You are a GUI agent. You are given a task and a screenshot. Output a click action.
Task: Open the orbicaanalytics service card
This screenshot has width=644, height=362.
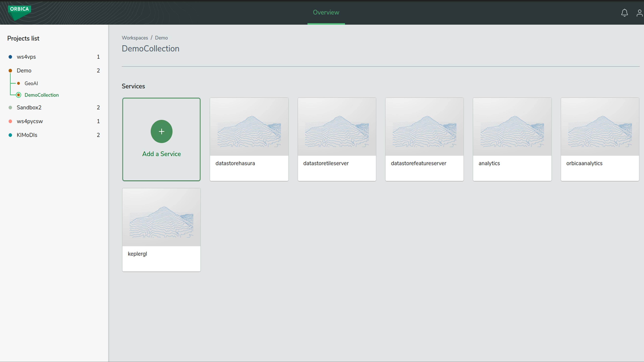click(600, 139)
